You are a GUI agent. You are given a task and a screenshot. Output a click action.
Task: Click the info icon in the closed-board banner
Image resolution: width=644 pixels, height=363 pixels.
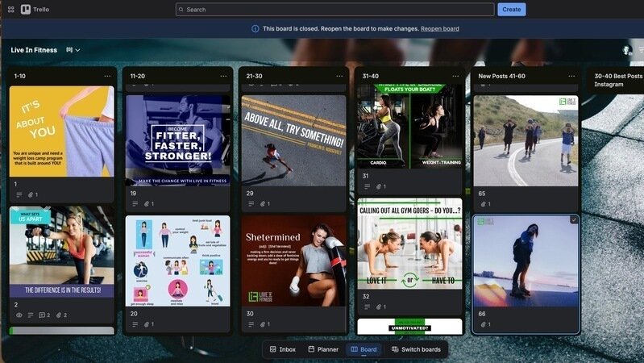tap(255, 29)
